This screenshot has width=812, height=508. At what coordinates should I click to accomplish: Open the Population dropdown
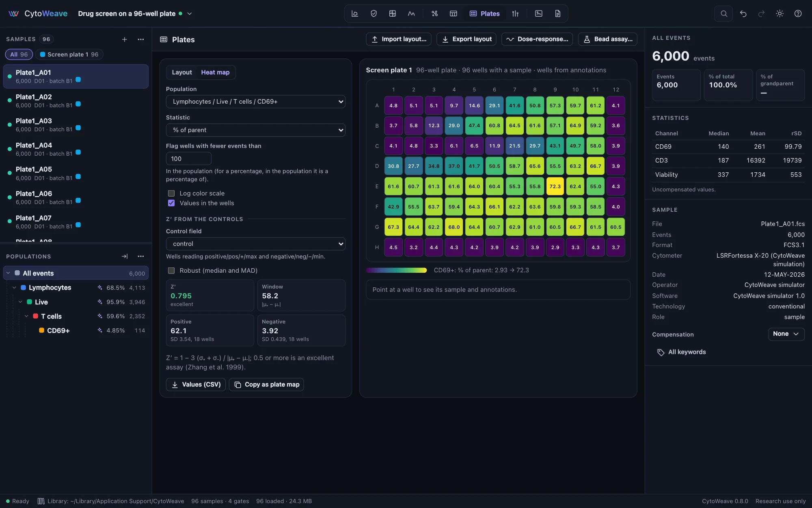pyautogui.click(x=256, y=102)
